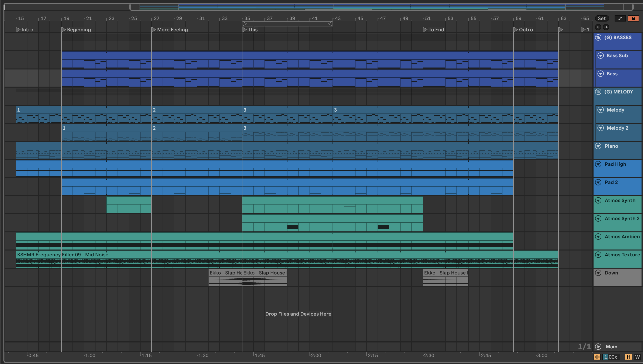Toggle the W optimize width button
The image size is (643, 364).
coord(637,357)
